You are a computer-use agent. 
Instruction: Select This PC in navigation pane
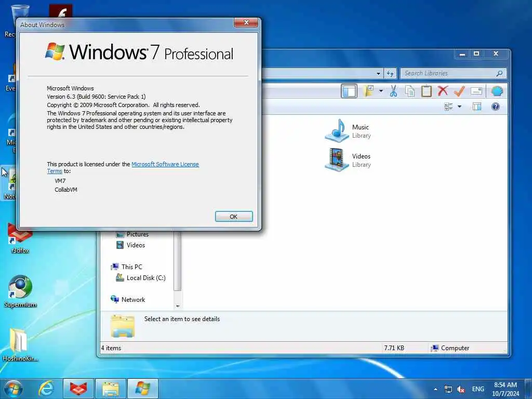pyautogui.click(x=127, y=267)
